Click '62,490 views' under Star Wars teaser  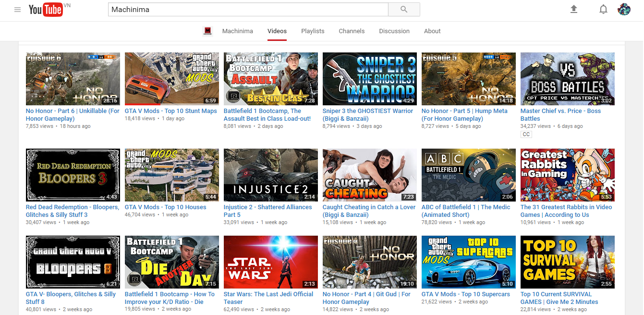239,309
